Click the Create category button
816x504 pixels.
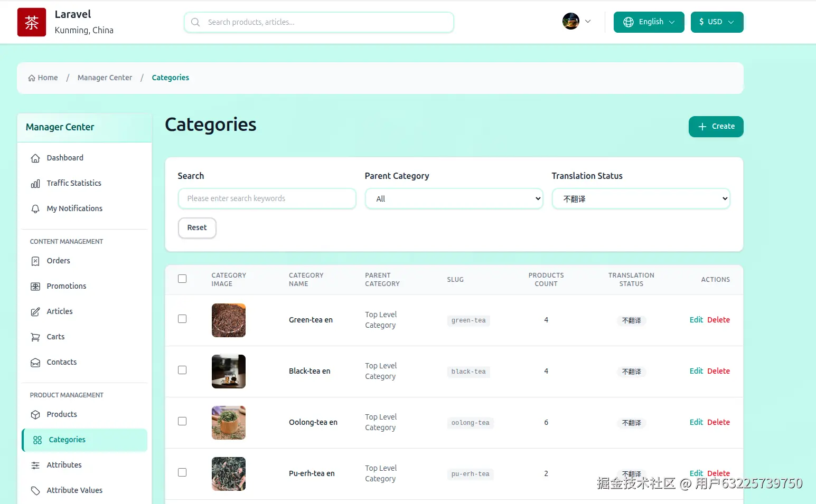[716, 127]
